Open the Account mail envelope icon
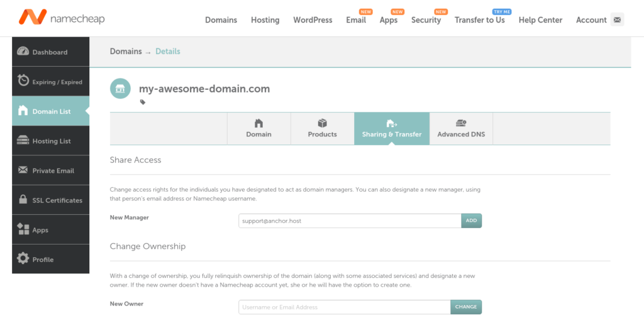 tap(617, 19)
